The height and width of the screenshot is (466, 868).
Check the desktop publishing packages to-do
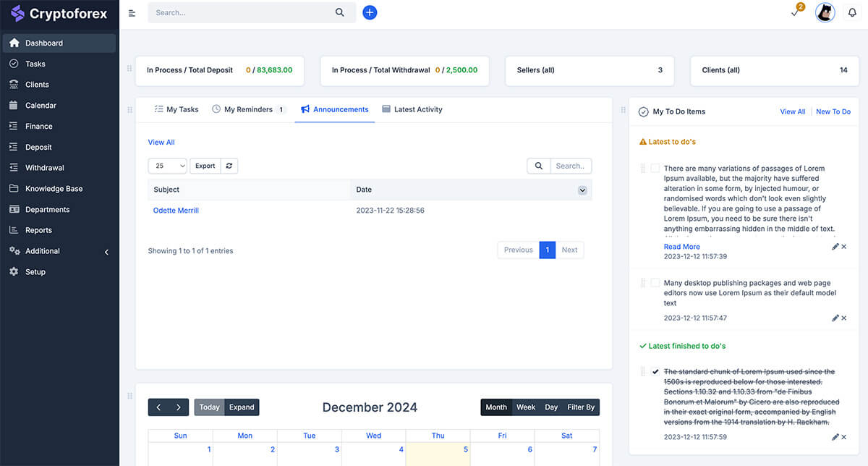[655, 283]
